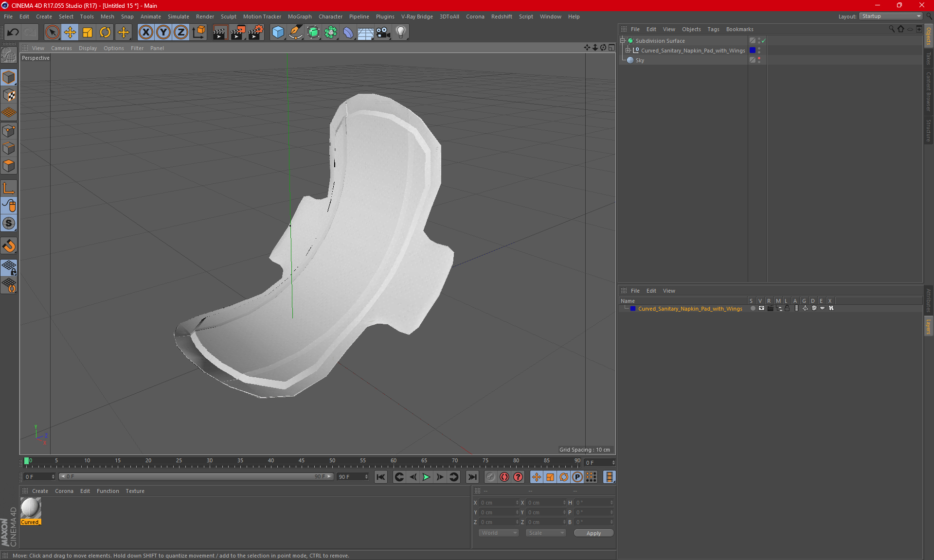Open Object Manager Tags menu
Image resolution: width=934 pixels, height=560 pixels.
click(x=713, y=29)
